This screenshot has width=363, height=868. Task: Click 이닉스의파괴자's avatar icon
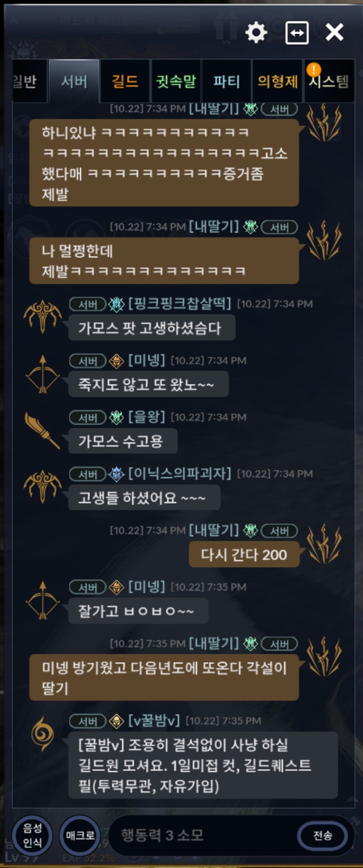(43, 487)
